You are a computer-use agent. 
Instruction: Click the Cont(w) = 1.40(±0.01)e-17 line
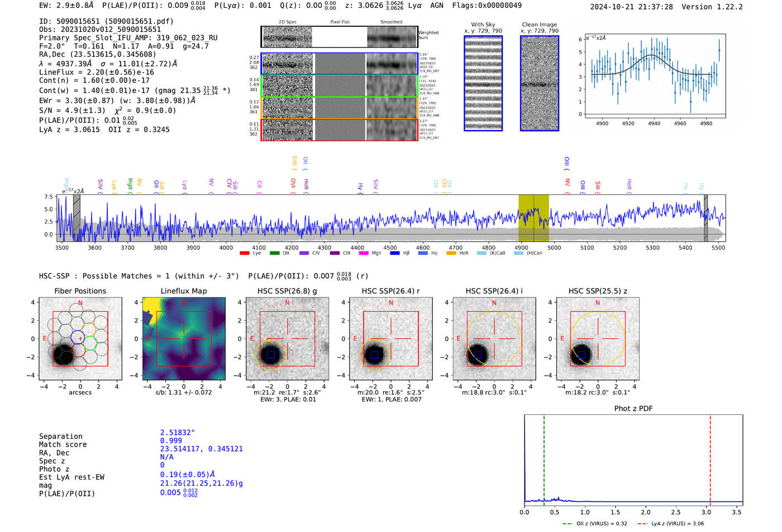pos(135,90)
